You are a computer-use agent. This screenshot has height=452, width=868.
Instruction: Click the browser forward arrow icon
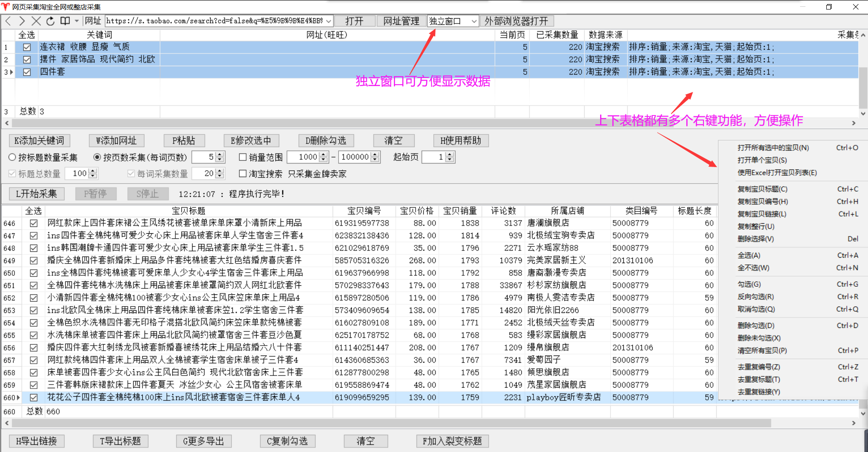click(x=22, y=21)
